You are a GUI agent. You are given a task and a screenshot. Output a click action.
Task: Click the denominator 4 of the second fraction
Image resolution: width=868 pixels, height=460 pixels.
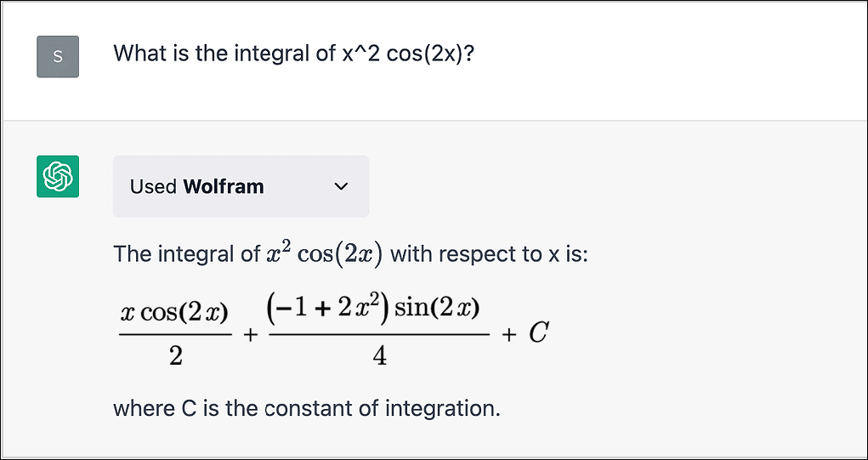click(x=379, y=356)
